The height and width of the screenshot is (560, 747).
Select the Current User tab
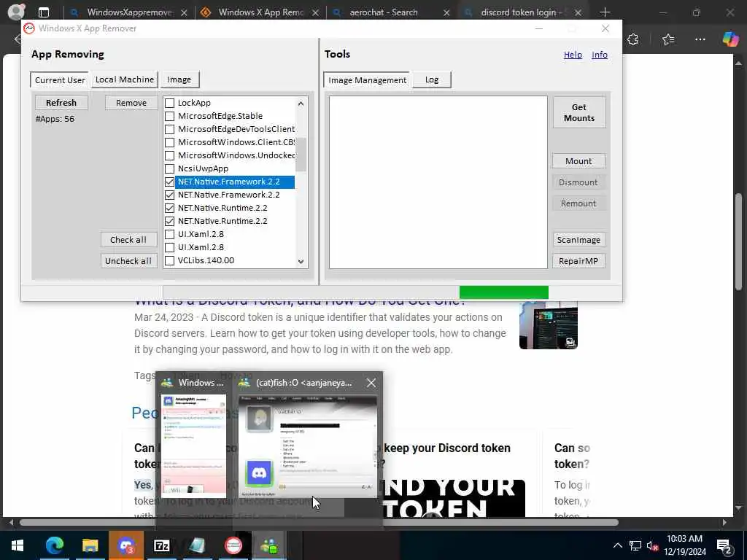(x=60, y=79)
